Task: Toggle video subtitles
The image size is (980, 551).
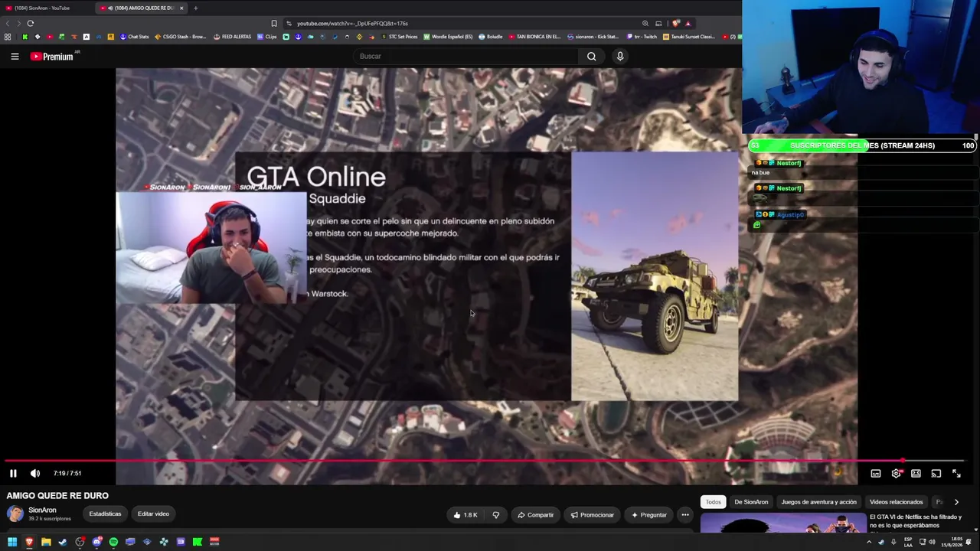Action: [876, 474]
